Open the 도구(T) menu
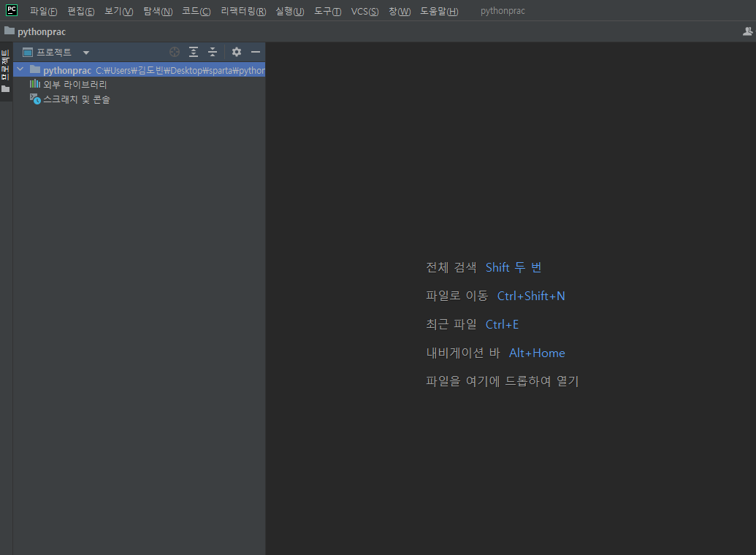 coord(328,11)
